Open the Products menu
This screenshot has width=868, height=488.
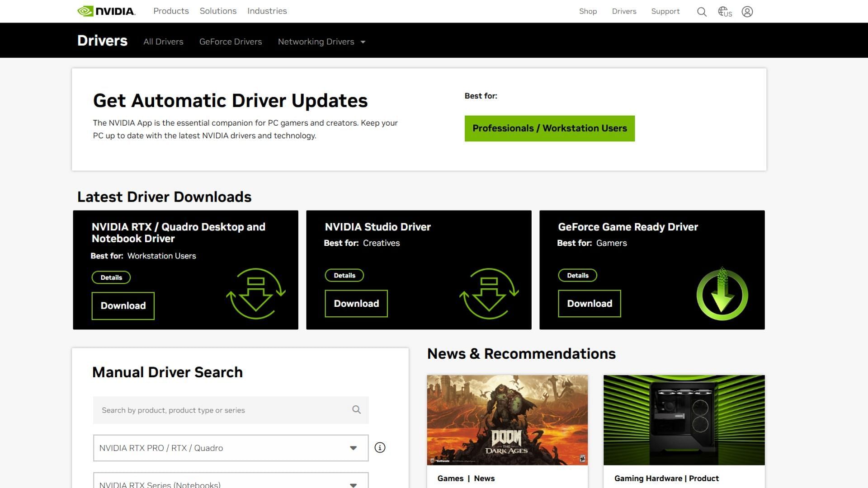(171, 11)
